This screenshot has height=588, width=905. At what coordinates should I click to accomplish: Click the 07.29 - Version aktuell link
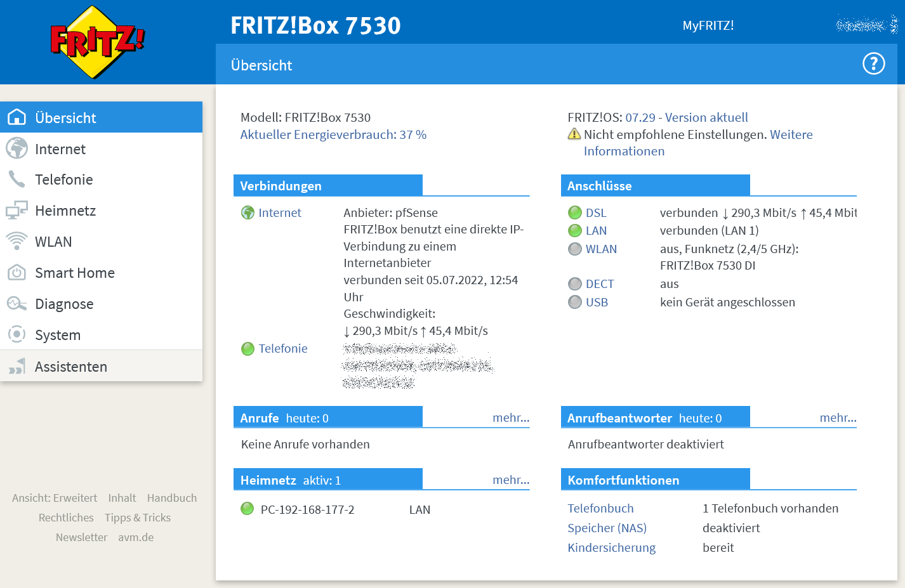point(687,117)
